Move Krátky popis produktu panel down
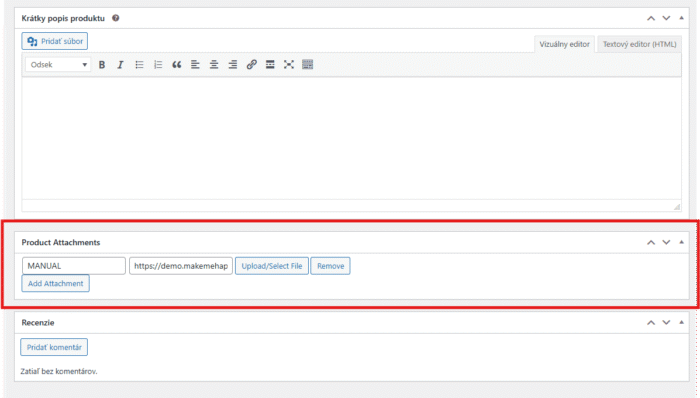Image resolution: width=700 pixels, height=398 pixels. 666,18
